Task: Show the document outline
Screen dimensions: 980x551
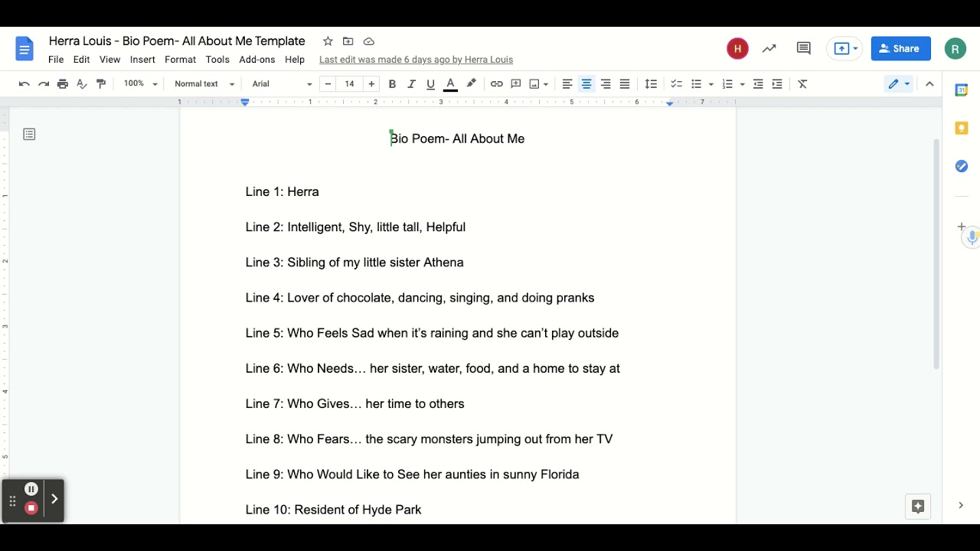Action: click(x=29, y=135)
